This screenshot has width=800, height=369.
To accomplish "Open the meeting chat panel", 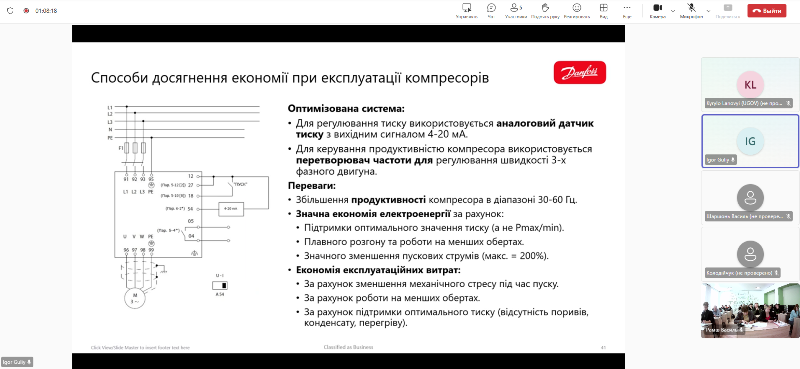I will [x=491, y=10].
